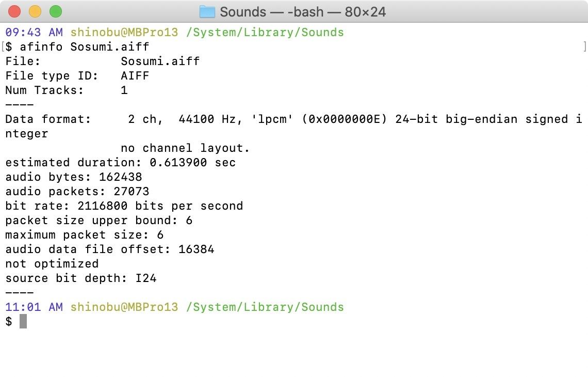Click the /System/Library/Sounds path in first prompt
Viewport: 588px width, 377px height.
(x=265, y=33)
